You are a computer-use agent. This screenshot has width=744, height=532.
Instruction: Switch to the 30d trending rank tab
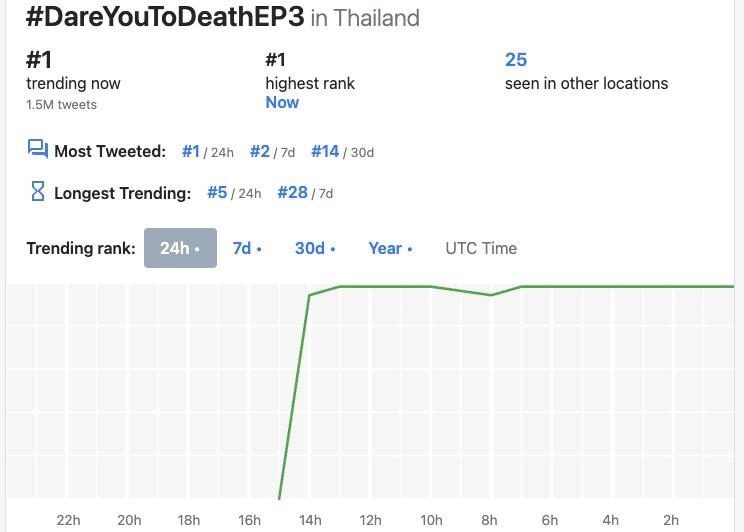coord(314,248)
